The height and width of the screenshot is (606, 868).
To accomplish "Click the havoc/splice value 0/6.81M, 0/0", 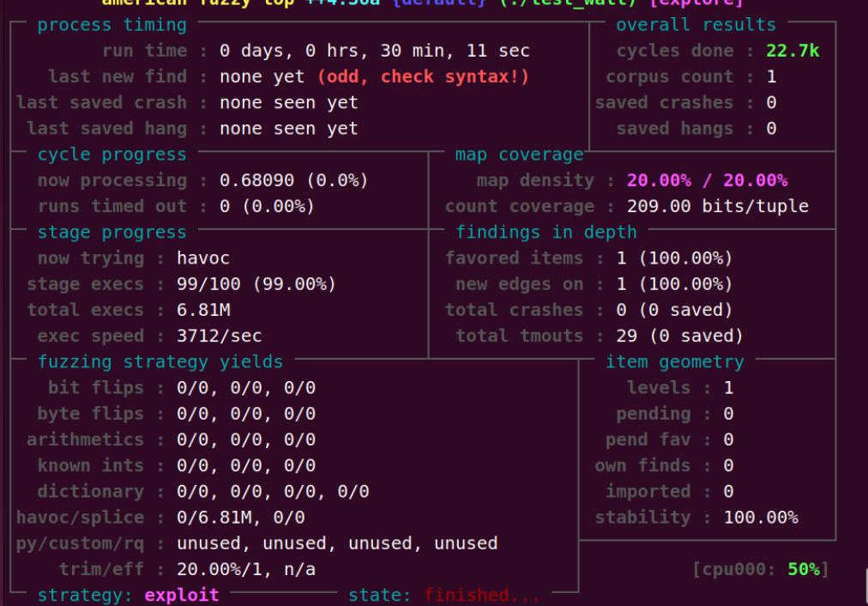I will coord(241,518).
